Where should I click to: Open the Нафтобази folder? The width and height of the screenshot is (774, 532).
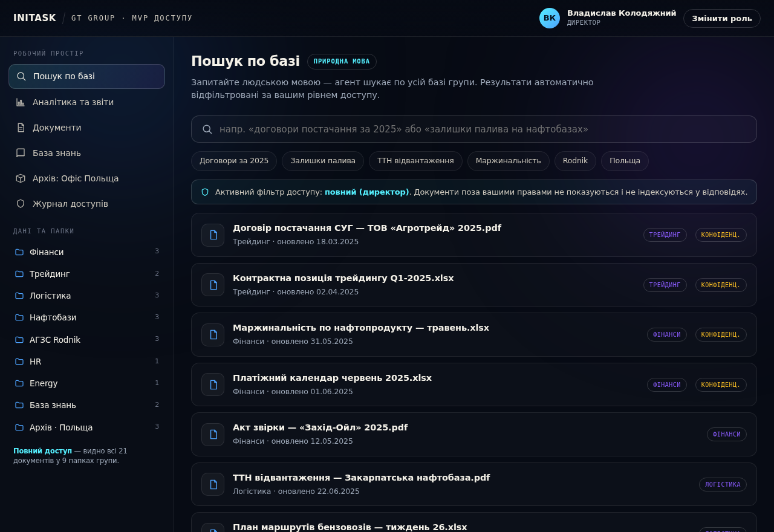86,317
